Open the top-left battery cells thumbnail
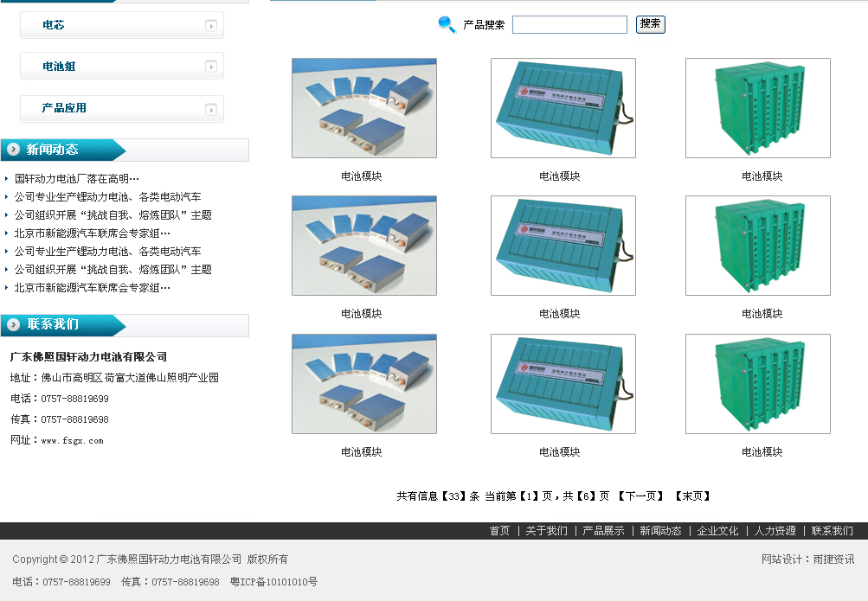The height and width of the screenshot is (601, 868). pos(364,108)
